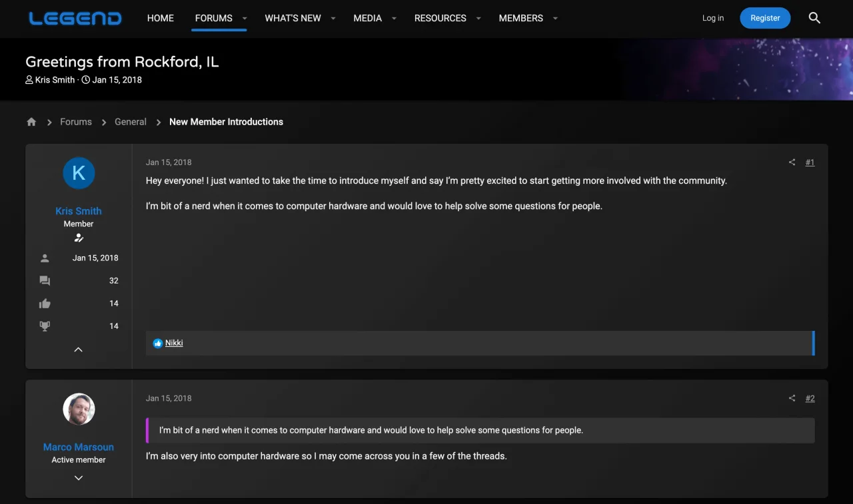The width and height of the screenshot is (853, 504).
Task: Click thread starter icon under Kris Smith
Action: point(79,238)
